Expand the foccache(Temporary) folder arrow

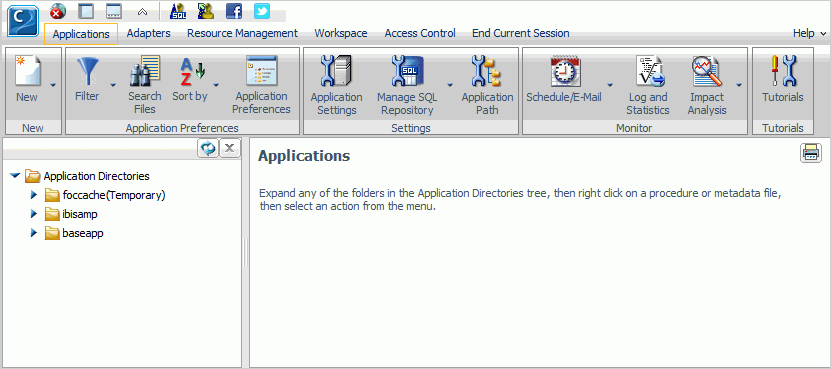(x=34, y=195)
